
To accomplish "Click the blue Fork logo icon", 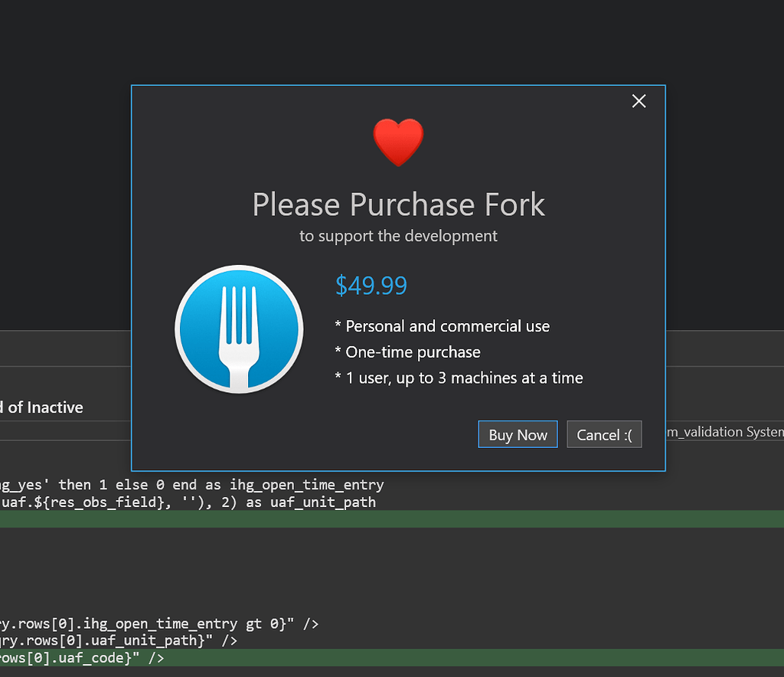I will [239, 329].
